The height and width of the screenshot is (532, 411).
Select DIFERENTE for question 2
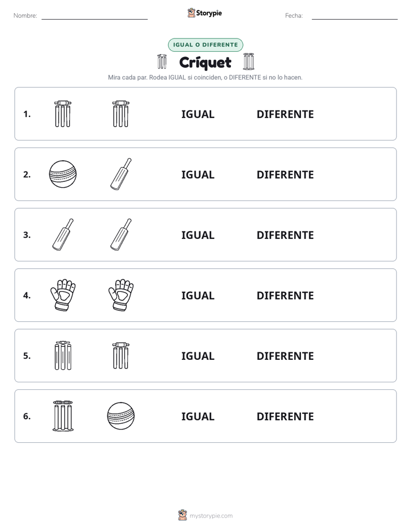pos(285,174)
